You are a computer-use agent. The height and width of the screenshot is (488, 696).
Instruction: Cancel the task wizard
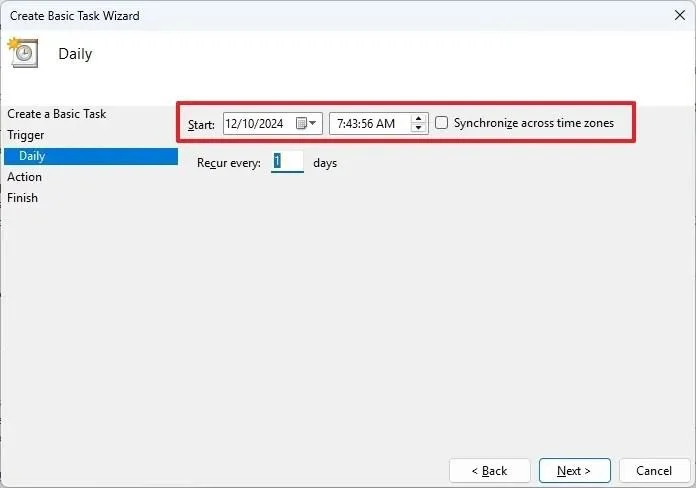(654, 471)
